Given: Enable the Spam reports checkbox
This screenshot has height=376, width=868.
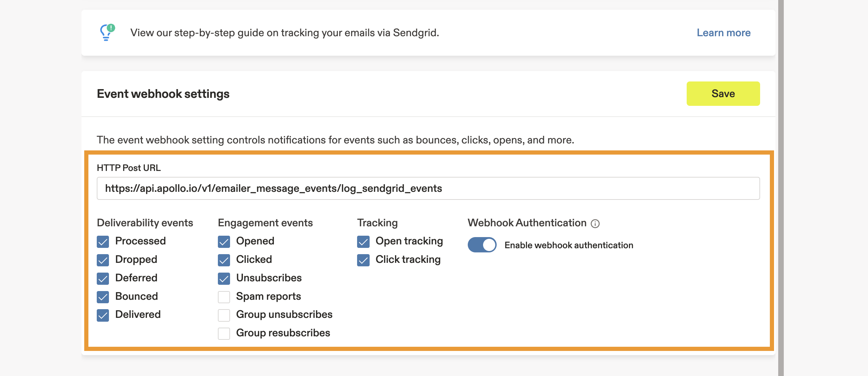Looking at the screenshot, I should 224,297.
